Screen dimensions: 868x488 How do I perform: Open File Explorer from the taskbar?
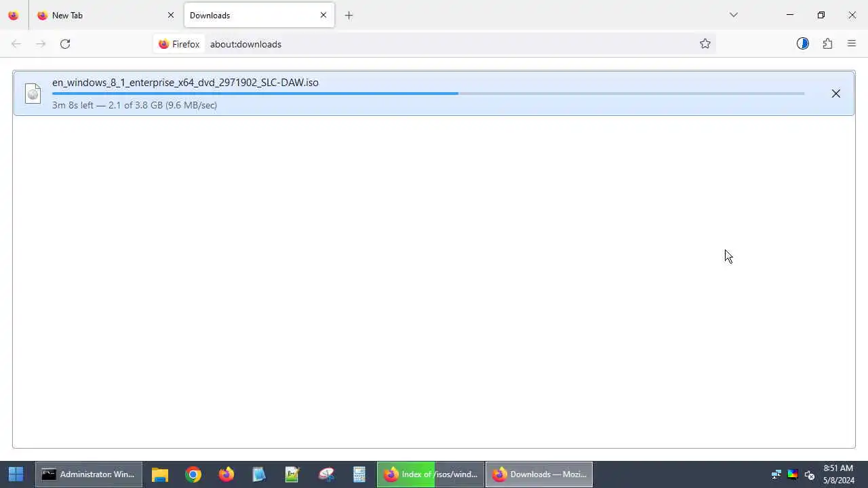coord(160,474)
